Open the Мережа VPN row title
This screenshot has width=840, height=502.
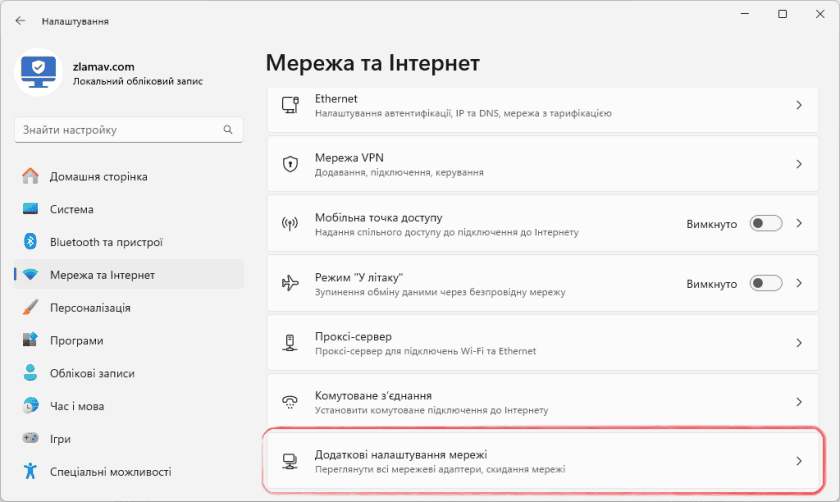[x=349, y=158]
